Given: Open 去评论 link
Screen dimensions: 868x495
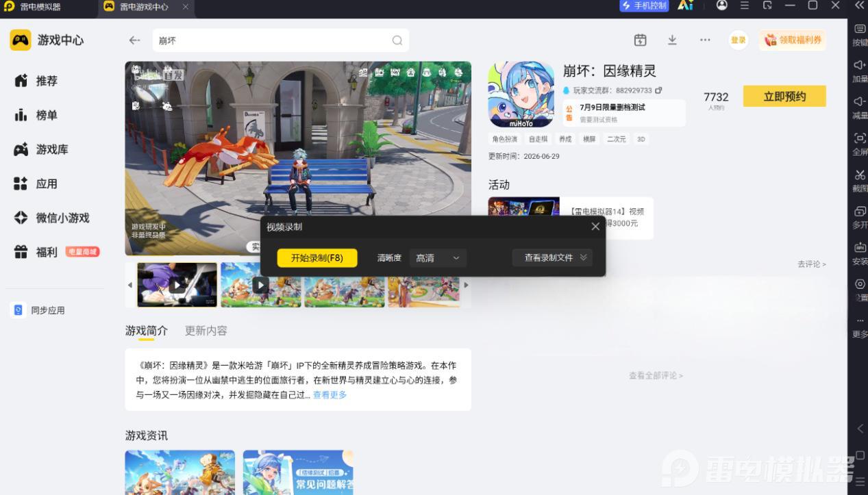Looking at the screenshot, I should pyautogui.click(x=811, y=264).
